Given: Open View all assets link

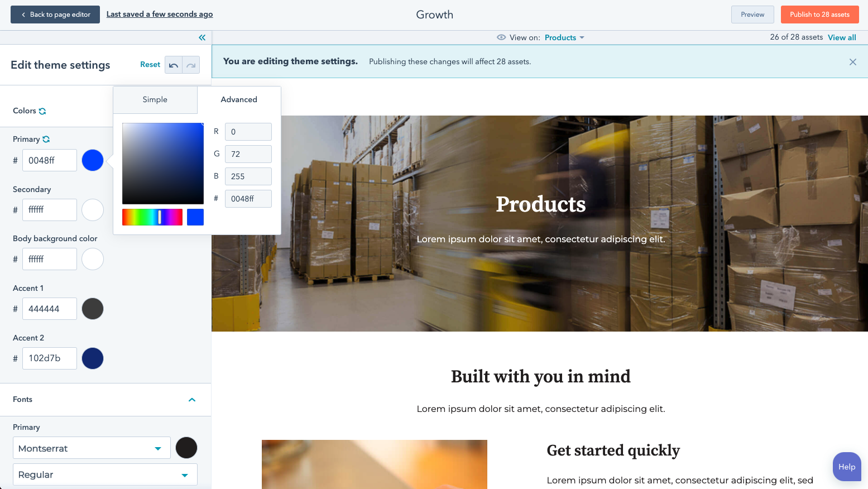Looking at the screenshot, I should coord(842,37).
